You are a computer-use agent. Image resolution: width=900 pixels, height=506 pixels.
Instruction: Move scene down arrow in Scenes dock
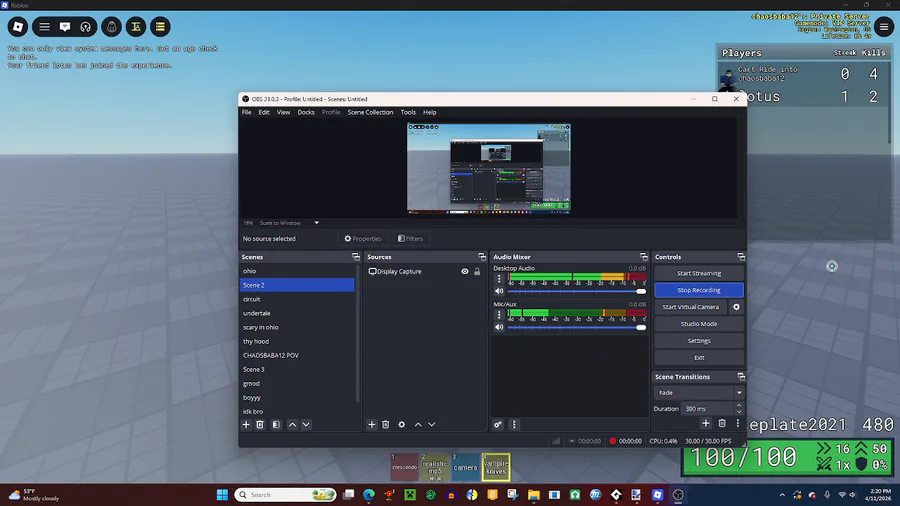point(306,425)
